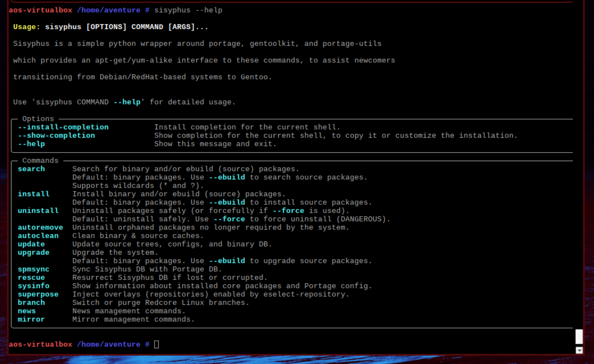Click the 'upgrade' command name
594x364 pixels.
(x=34, y=252)
